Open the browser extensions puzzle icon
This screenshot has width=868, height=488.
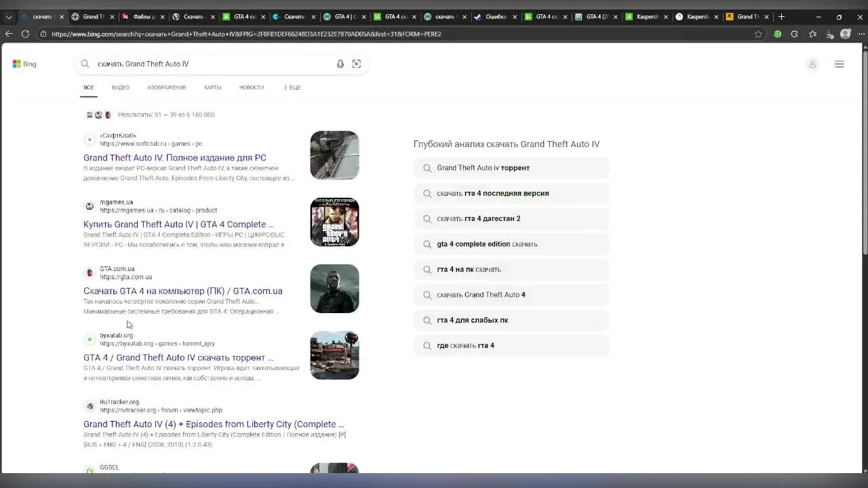[794, 34]
